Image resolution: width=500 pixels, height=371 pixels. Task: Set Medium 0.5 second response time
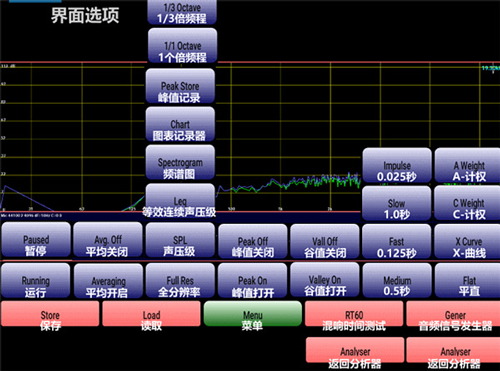tap(397, 281)
